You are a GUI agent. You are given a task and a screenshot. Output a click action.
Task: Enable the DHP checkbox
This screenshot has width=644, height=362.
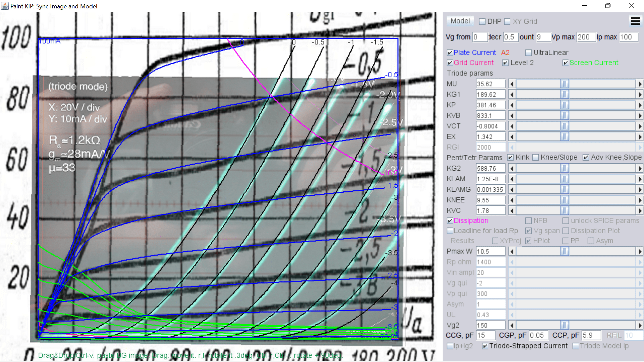(482, 21)
